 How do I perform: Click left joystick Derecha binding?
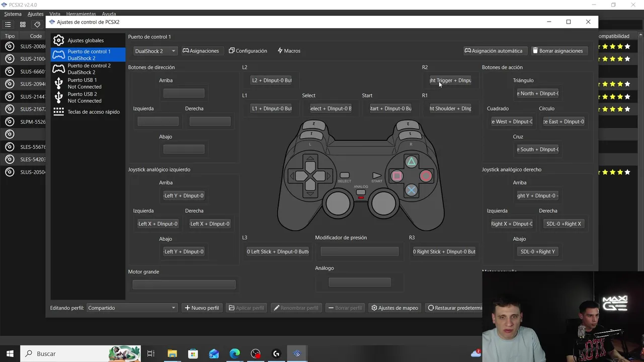(210, 224)
